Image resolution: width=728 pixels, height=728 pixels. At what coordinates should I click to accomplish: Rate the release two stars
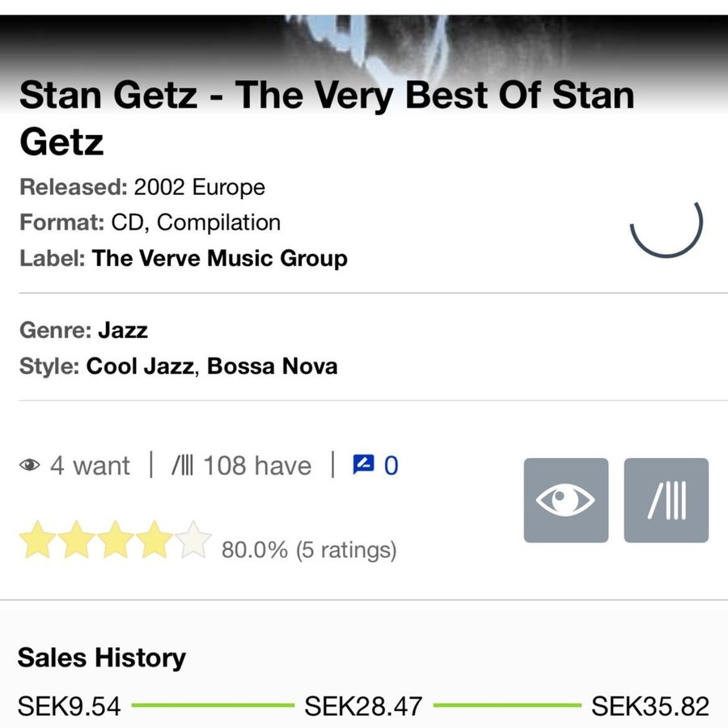[77, 540]
